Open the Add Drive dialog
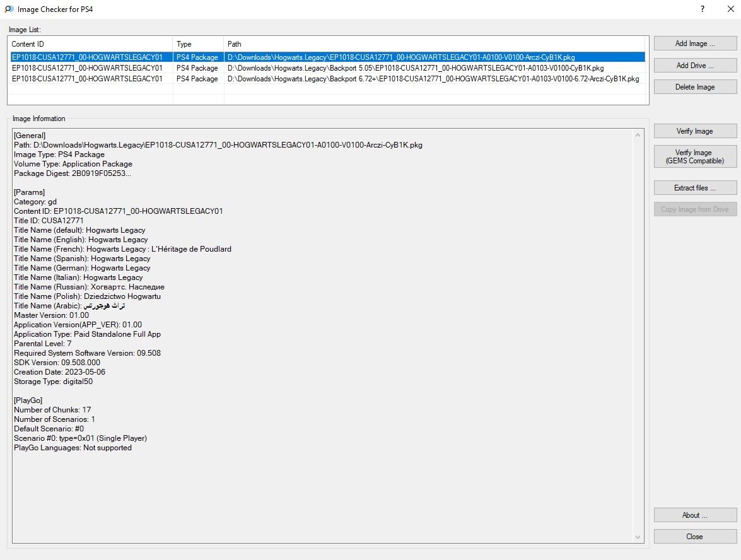 (695, 65)
